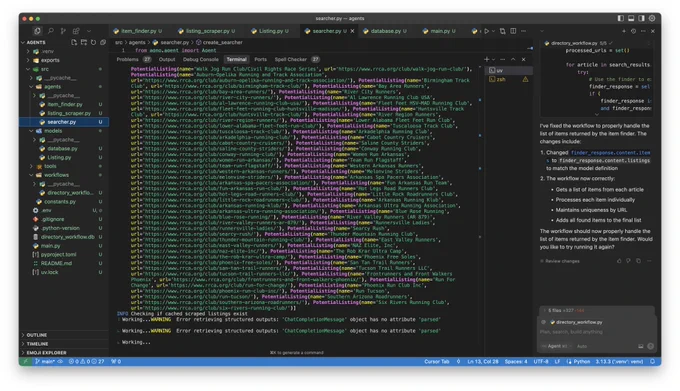Viewport: 680px width, 391px height.
Task: Open the main.py editor tab
Action: (x=439, y=31)
